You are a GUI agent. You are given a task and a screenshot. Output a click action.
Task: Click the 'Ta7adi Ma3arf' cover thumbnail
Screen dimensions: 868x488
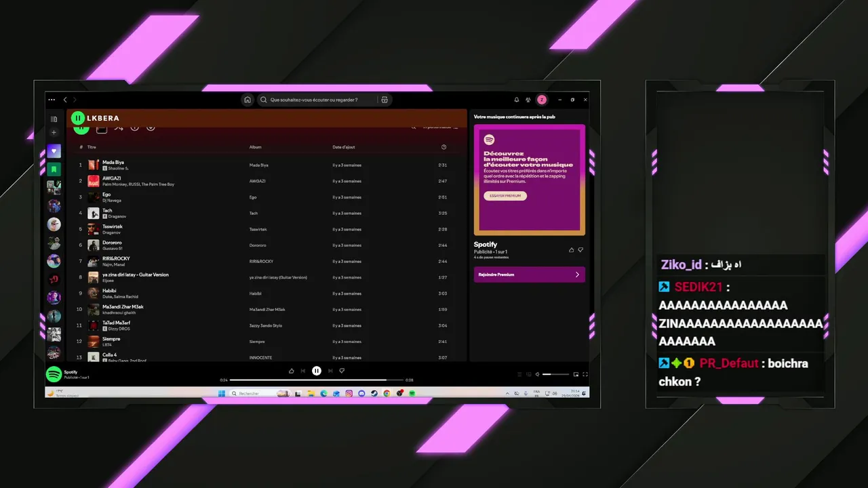[x=94, y=325]
